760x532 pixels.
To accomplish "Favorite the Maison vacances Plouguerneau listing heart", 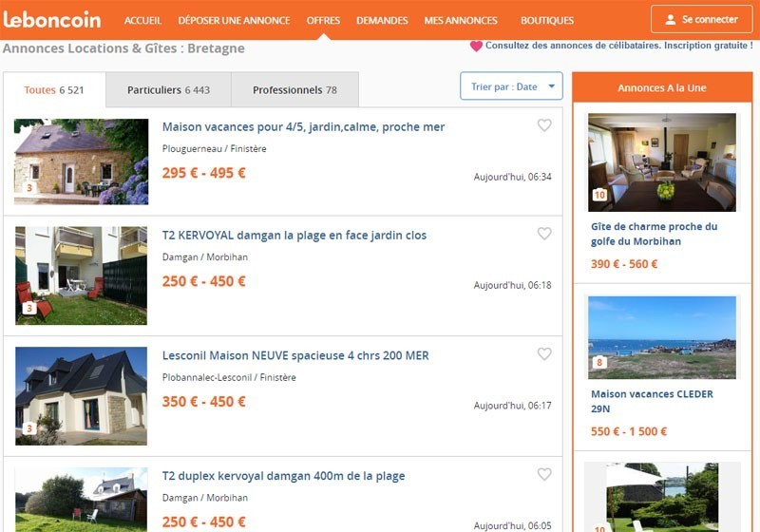I will [544, 125].
